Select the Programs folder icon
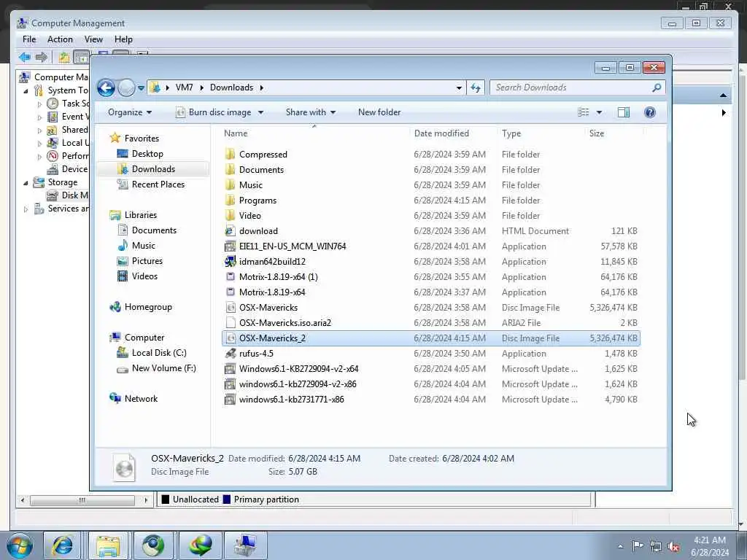Image resolution: width=747 pixels, height=560 pixels. pos(230,200)
